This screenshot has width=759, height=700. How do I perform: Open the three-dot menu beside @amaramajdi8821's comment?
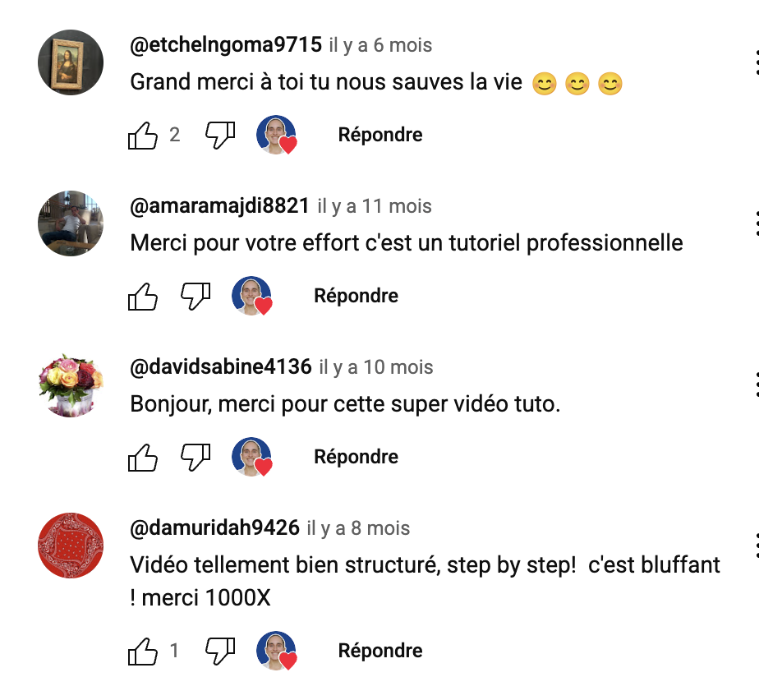click(757, 223)
